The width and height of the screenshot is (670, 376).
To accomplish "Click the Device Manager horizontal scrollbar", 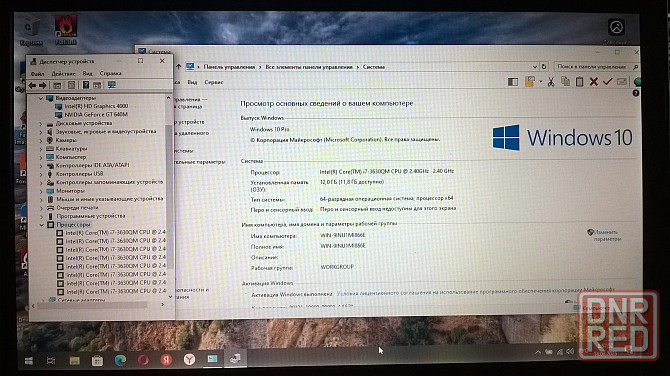I will click(x=92, y=306).
